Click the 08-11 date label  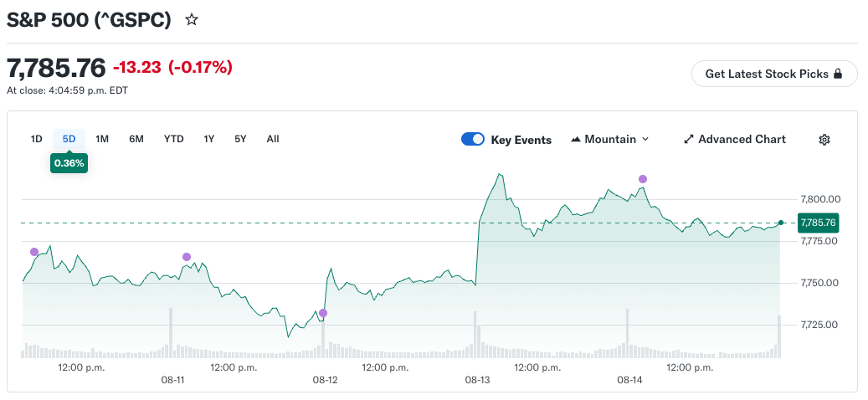coord(172,380)
